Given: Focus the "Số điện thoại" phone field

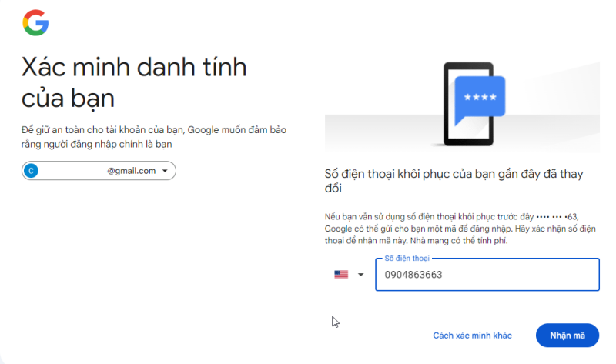Looking at the screenshot, I should click(487, 275).
